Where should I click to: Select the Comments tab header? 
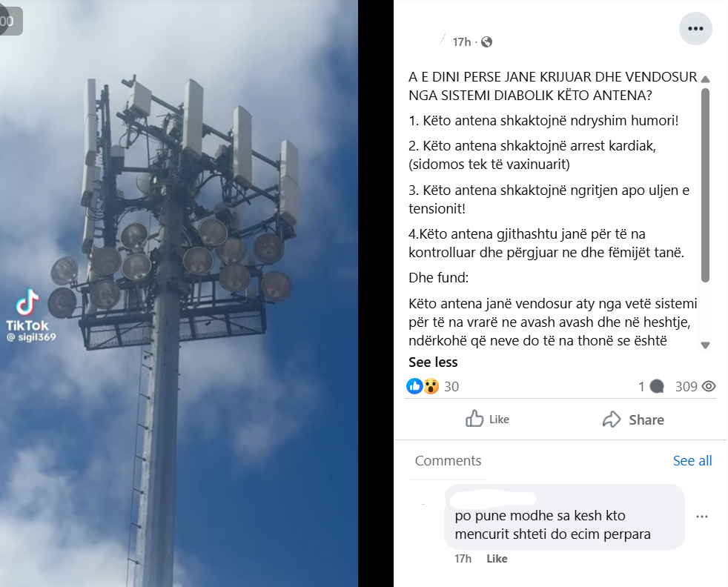tap(448, 461)
